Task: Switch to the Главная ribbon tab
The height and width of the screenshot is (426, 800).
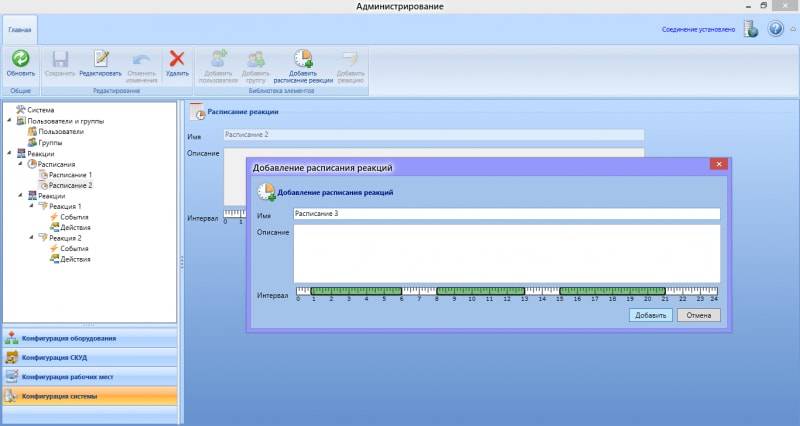Action: (20, 29)
